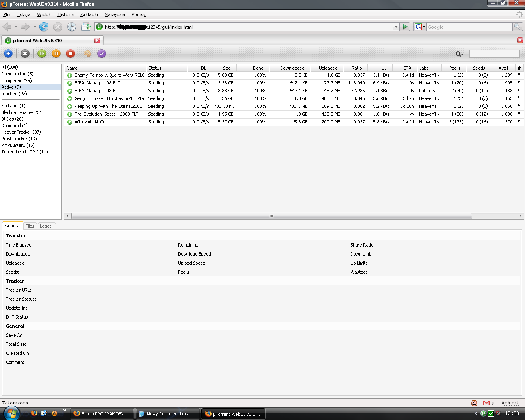Click the right arrow of horizontal scrollbar

tap(520, 216)
